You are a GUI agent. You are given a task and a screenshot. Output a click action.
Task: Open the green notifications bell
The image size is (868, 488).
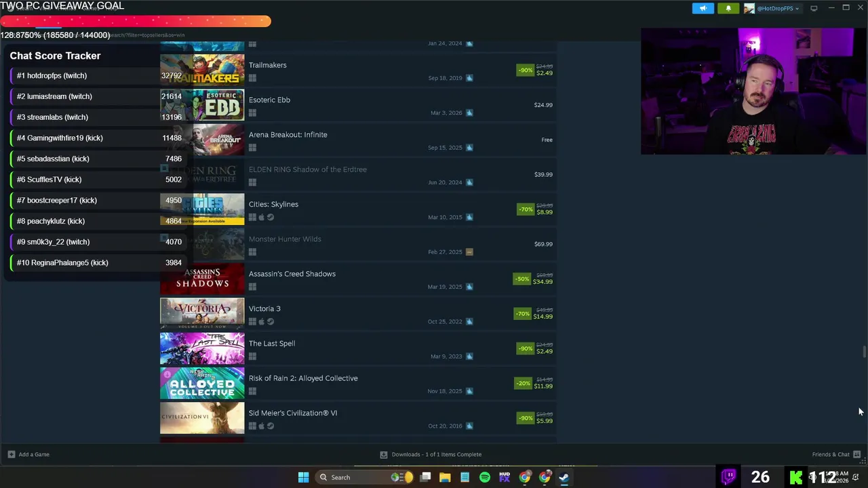[x=728, y=8]
